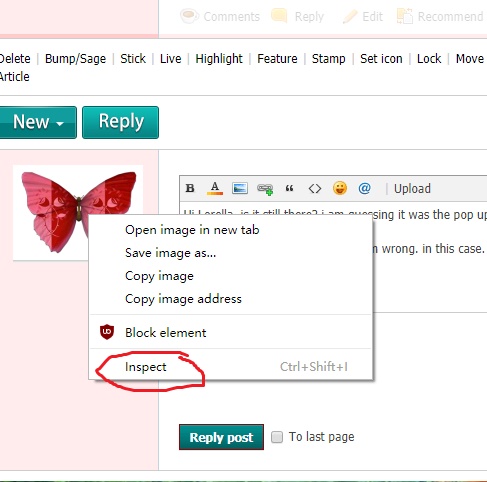Click the Bump/Sage moderation link
The height and width of the screenshot is (482, 487).
(75, 59)
